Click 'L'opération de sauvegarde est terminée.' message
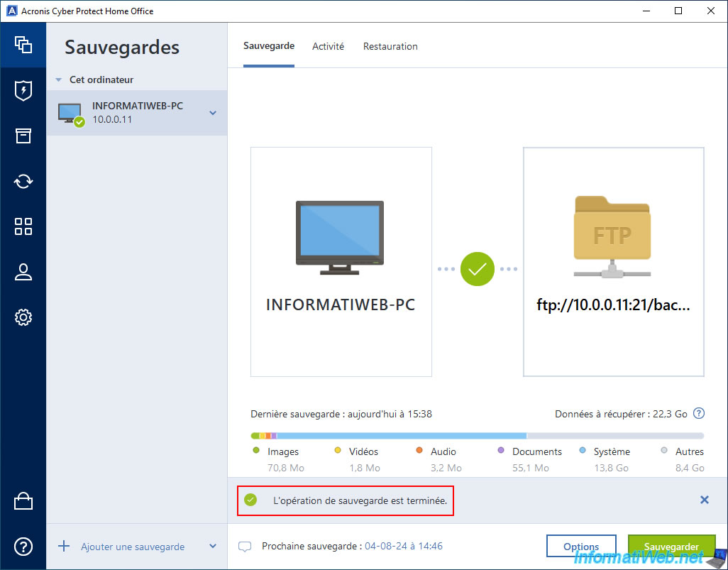Screen dimensions: 728x570 pyautogui.click(x=360, y=500)
